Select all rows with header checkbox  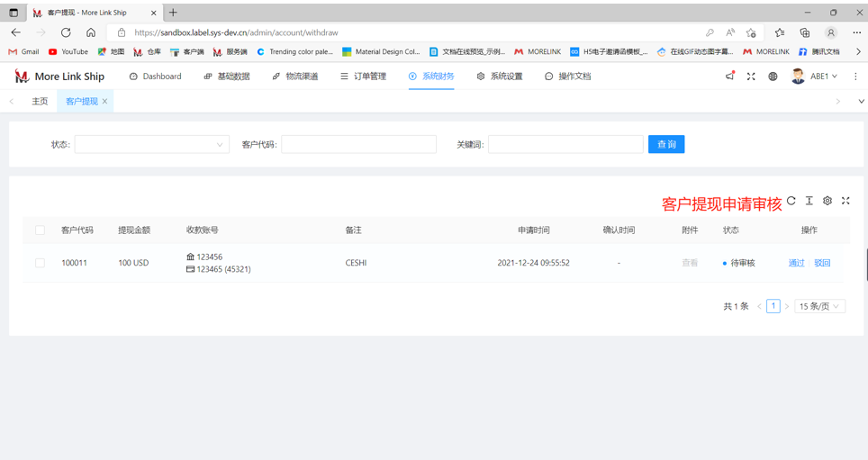40,230
